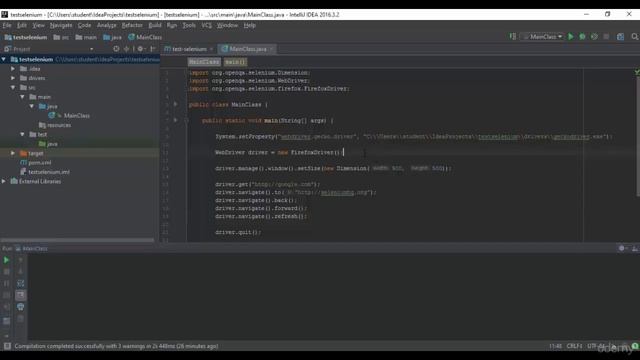Click the run gutter arrow beside main method
The image size is (640, 360).
pos(176,120)
